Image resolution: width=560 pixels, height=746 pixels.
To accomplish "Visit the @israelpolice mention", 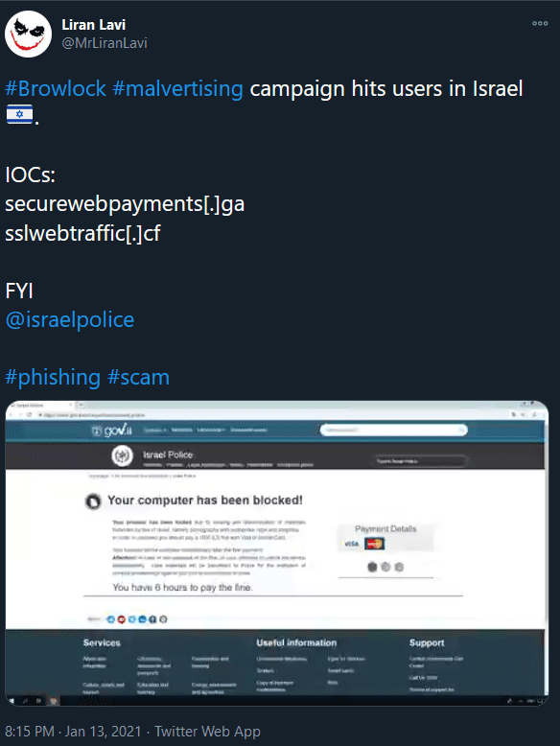I will click(x=69, y=319).
